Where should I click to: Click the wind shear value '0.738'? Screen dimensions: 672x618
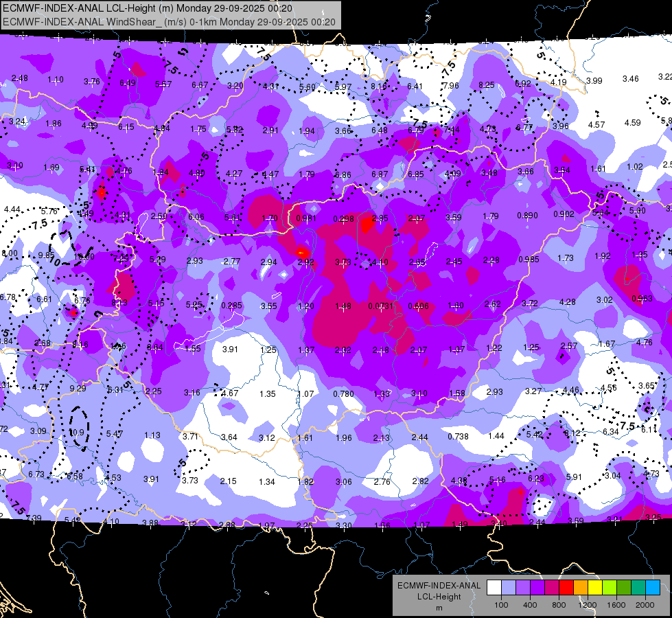tap(458, 436)
